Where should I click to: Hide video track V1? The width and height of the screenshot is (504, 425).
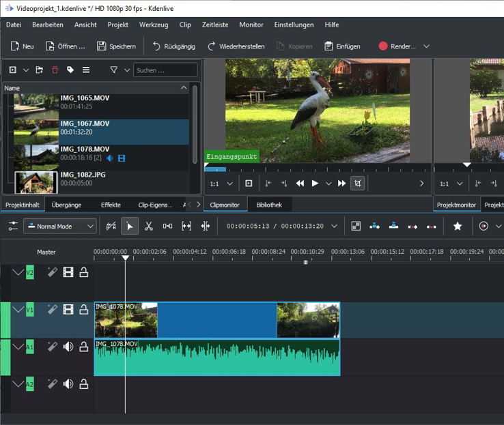click(68, 310)
